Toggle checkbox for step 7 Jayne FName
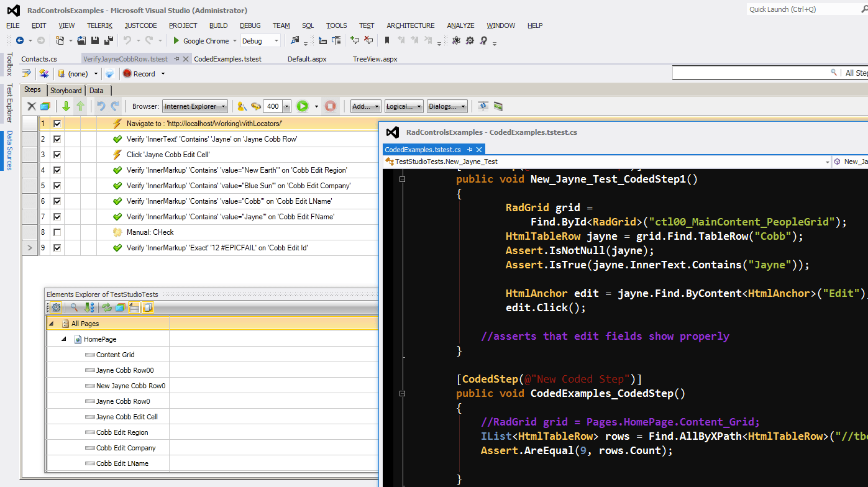Viewport: 868px width, 487px height. coord(57,217)
